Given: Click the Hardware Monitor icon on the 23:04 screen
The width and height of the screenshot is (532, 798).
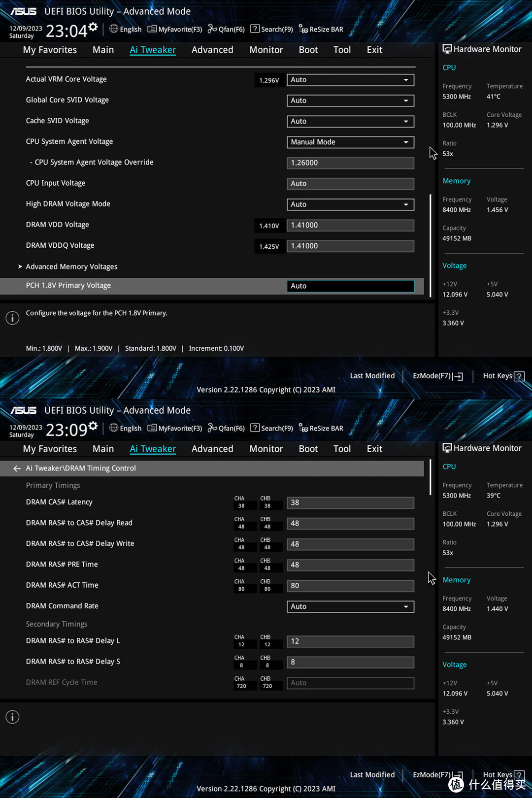Looking at the screenshot, I should coord(447,49).
